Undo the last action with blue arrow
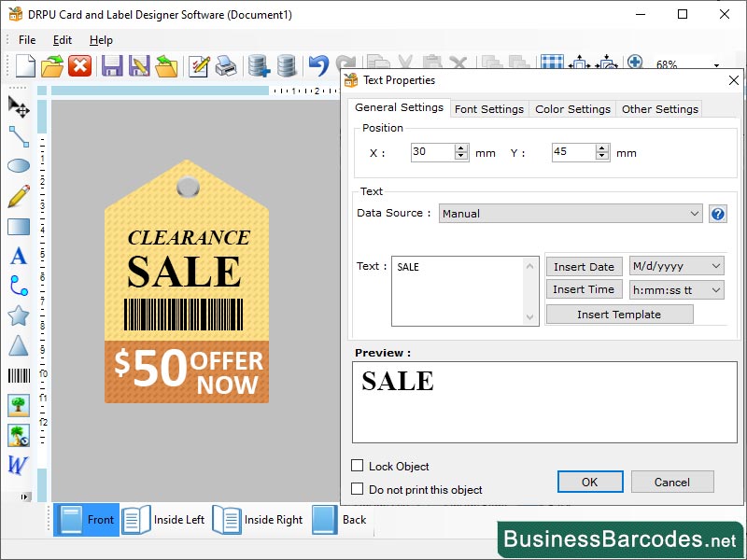 (318, 65)
